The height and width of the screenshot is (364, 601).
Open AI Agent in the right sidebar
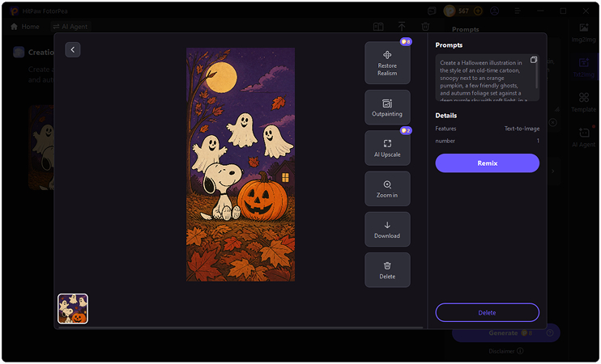pyautogui.click(x=583, y=137)
